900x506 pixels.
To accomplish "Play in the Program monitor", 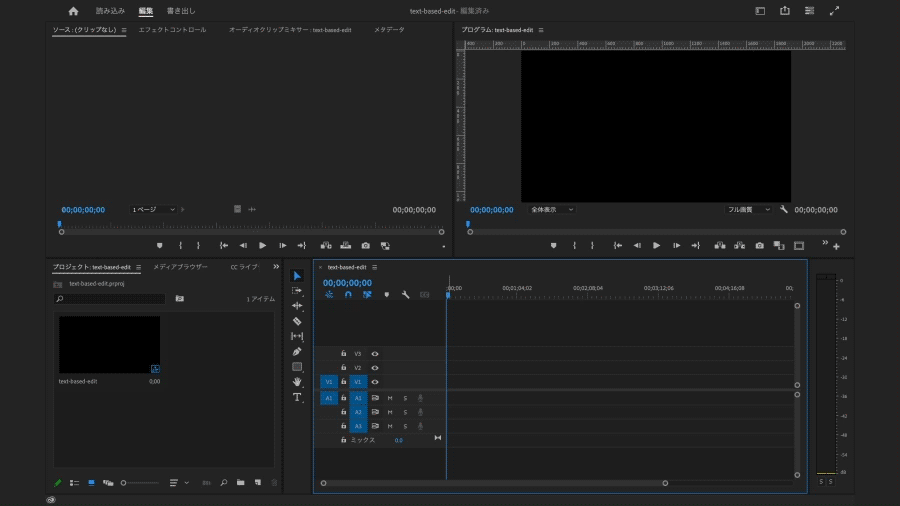I will pos(656,246).
